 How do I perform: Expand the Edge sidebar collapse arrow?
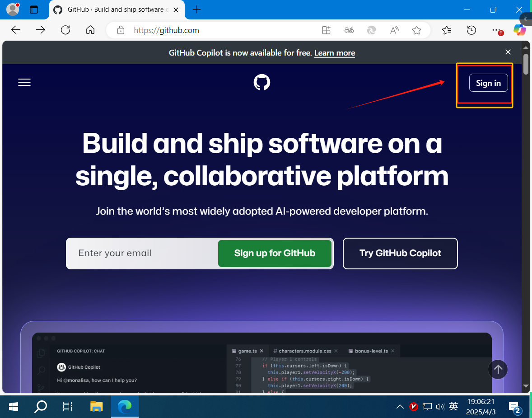(x=526, y=19)
